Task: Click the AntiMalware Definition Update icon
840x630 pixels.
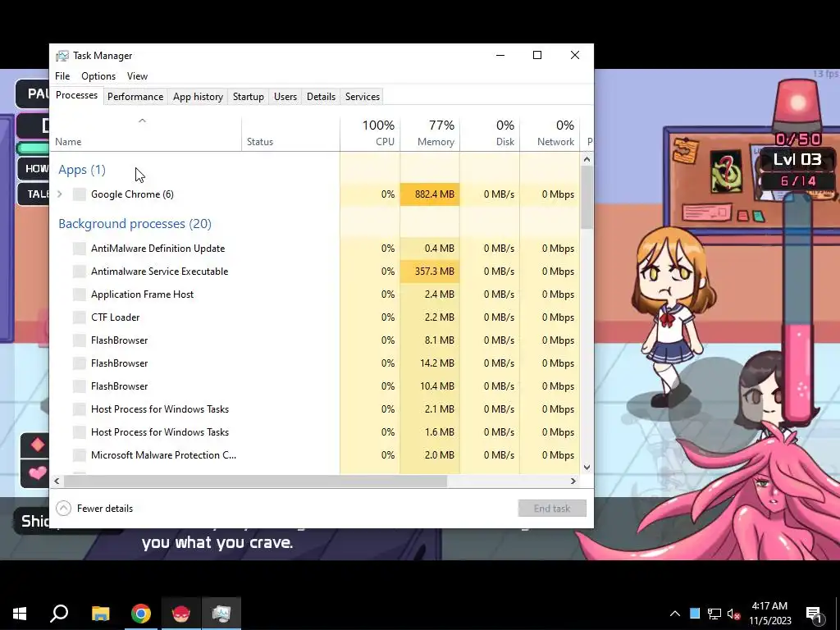Action: tap(80, 248)
